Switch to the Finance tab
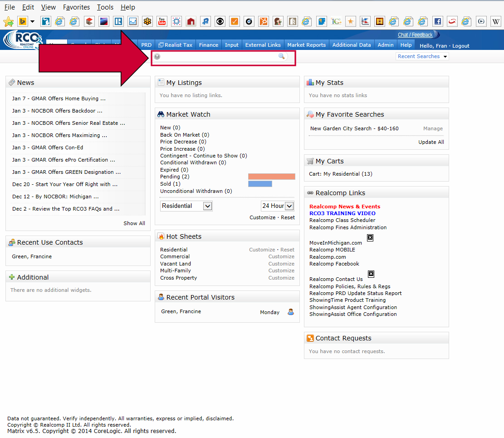 (x=209, y=45)
